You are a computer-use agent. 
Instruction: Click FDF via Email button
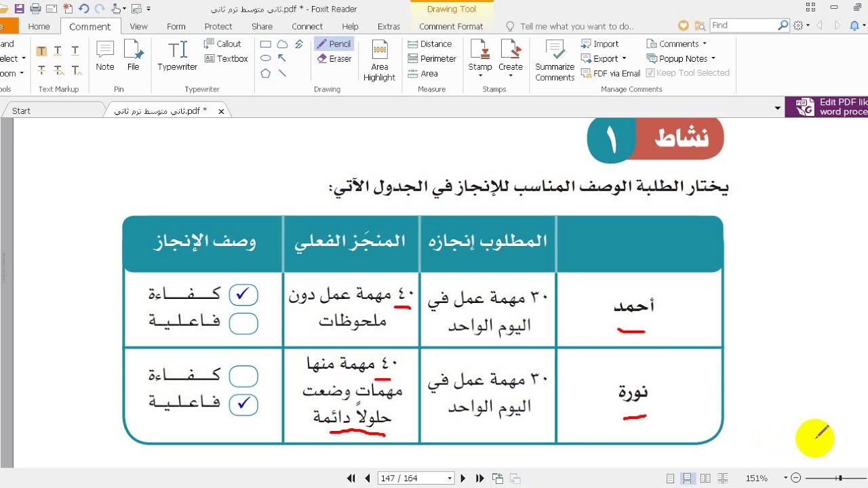[610, 73]
